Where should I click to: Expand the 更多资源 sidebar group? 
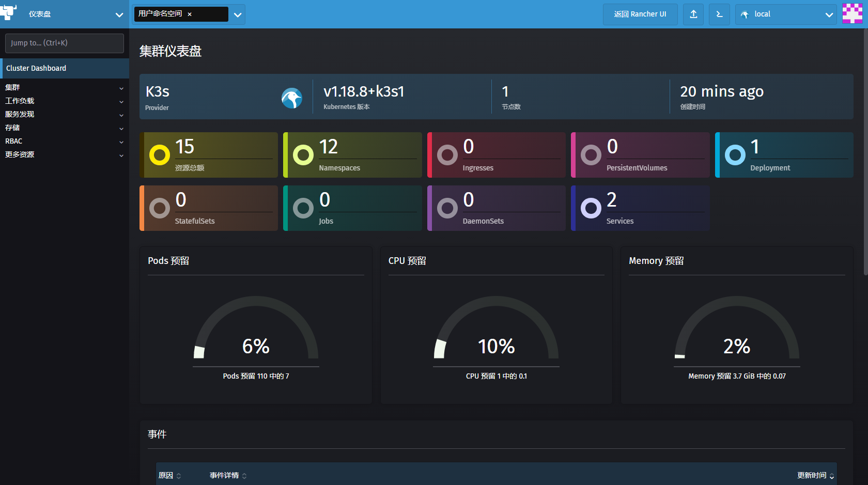coord(65,154)
